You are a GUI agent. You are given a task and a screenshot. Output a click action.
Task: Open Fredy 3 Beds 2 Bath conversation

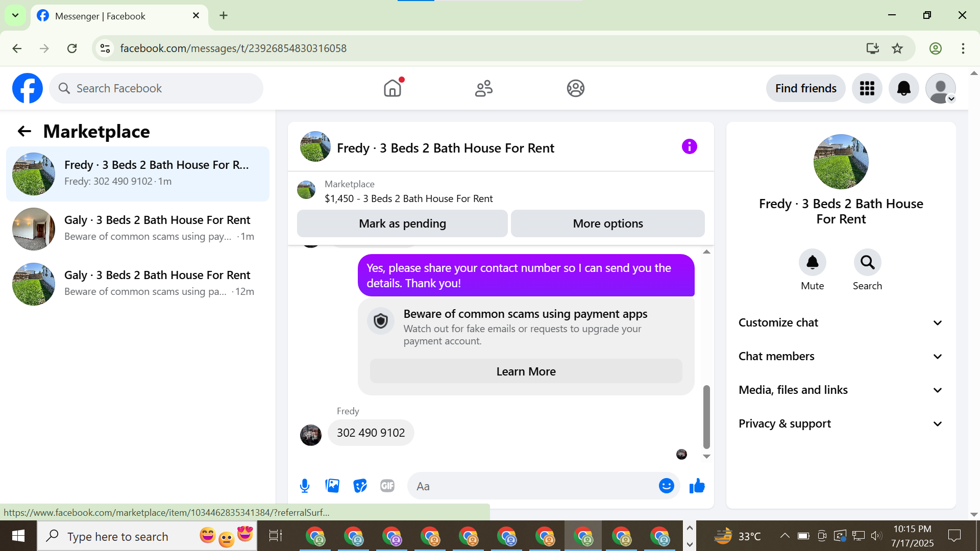(x=138, y=173)
